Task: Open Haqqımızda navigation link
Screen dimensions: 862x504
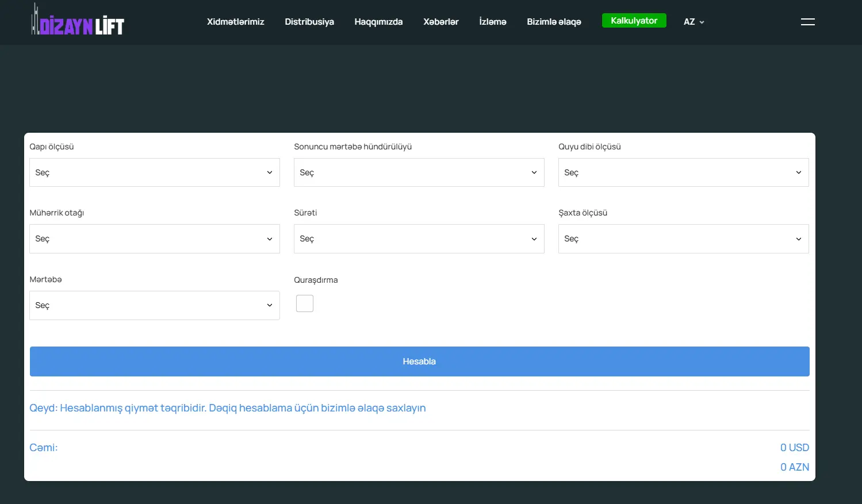Action: tap(378, 22)
